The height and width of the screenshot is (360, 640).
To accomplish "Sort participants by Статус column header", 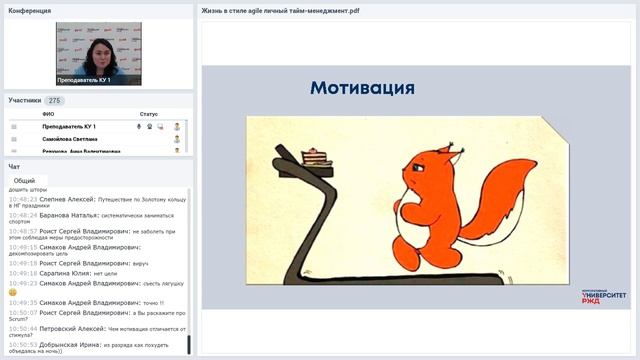I will pyautogui.click(x=149, y=114).
